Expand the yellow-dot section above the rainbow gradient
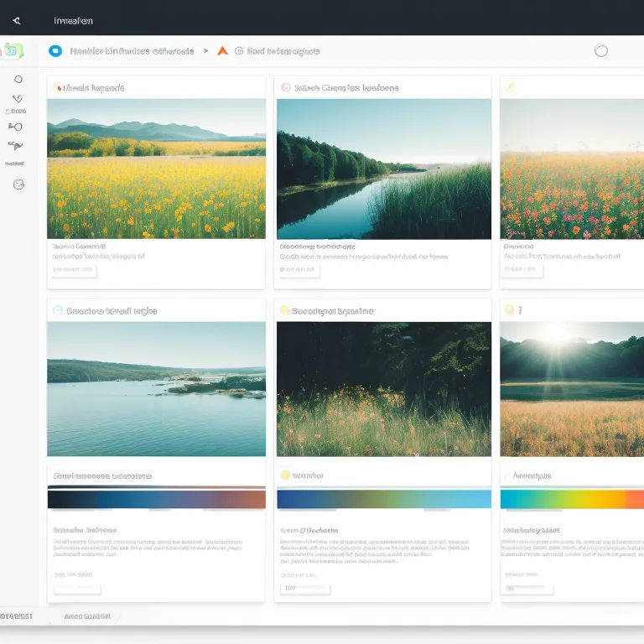Image resolution: width=644 pixels, height=644 pixels. [x=285, y=475]
